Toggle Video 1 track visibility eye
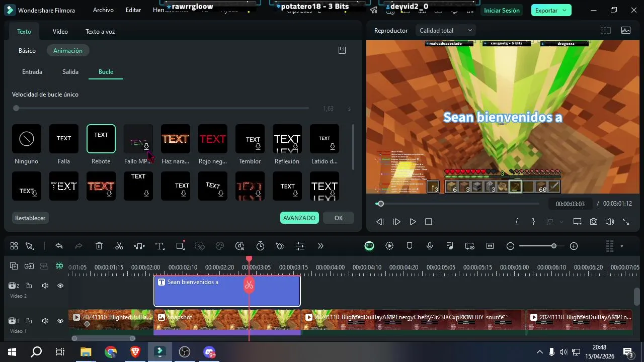The height and width of the screenshot is (362, 644). 60,321
